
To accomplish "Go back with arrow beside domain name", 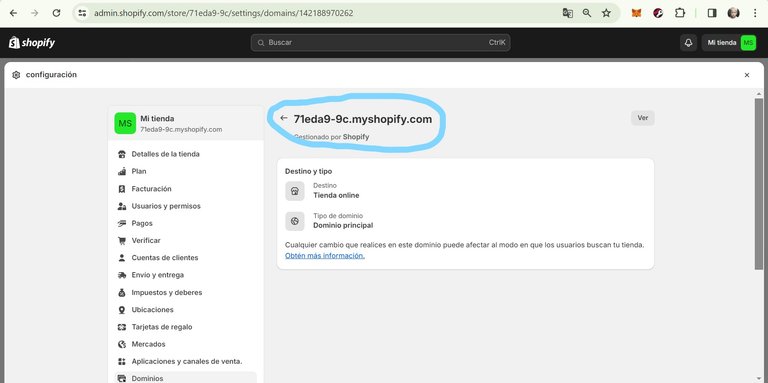I will [284, 118].
